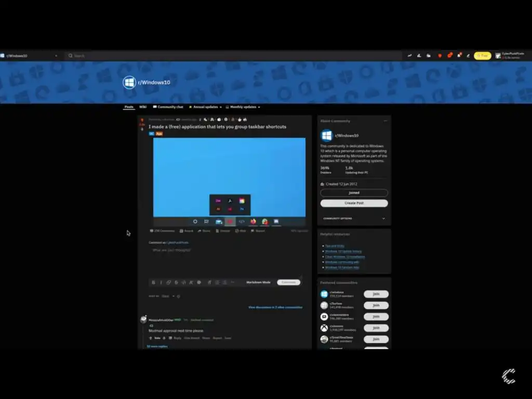532x399 pixels.
Task: Open more formatting options ellipsis in editor
Action: point(232,282)
